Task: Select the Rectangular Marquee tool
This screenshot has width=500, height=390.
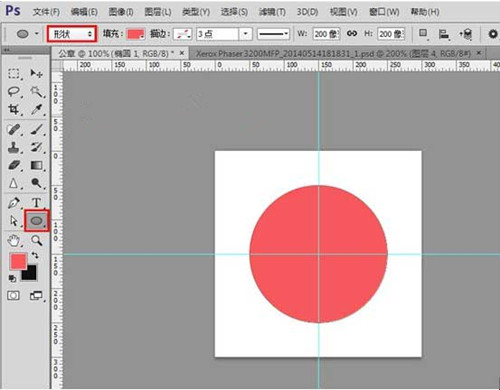Action: click(13, 73)
